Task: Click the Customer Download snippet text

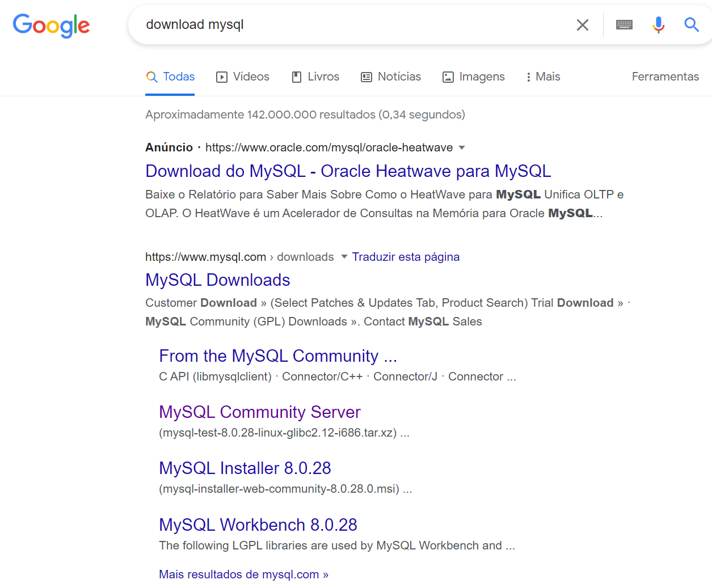Action: 388,312
